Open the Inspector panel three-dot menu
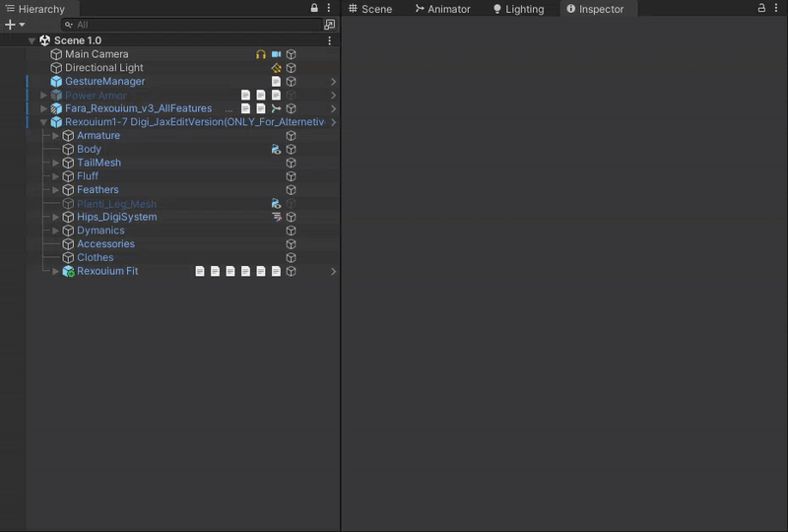The image size is (788, 532). [x=776, y=8]
